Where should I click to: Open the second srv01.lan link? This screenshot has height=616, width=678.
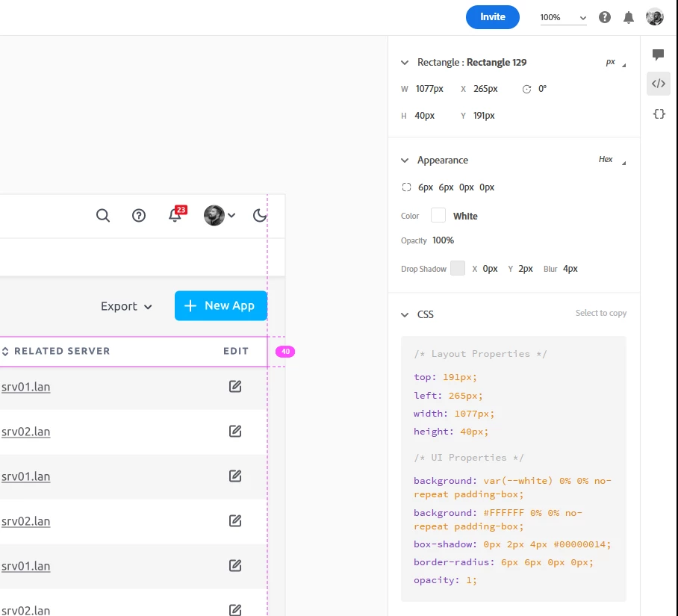[x=26, y=476]
